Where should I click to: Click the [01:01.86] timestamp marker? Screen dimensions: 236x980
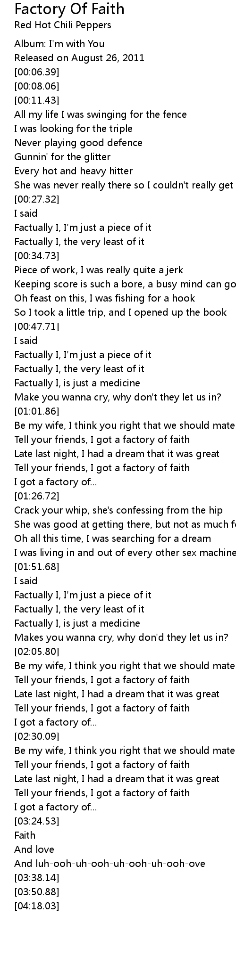tap(37, 411)
